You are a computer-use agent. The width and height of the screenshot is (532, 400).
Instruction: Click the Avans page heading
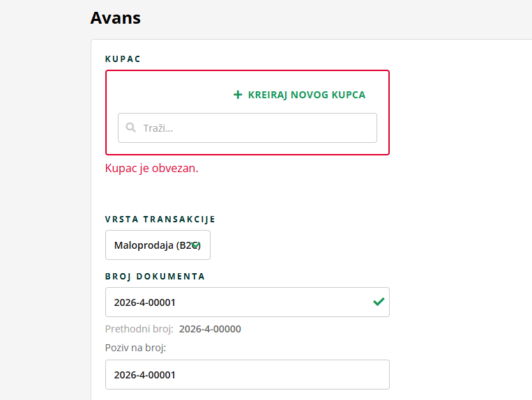[116, 18]
